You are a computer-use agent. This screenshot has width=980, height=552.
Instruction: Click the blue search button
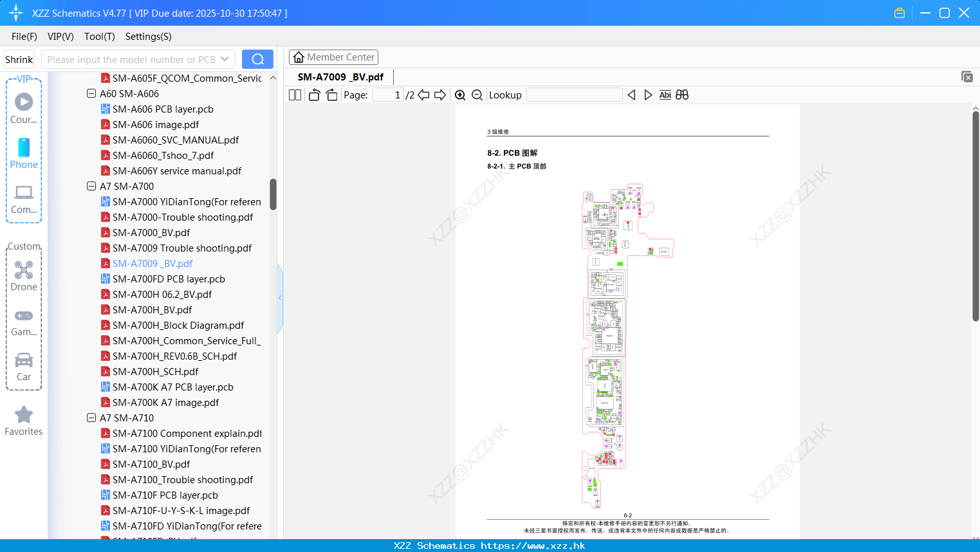[257, 59]
